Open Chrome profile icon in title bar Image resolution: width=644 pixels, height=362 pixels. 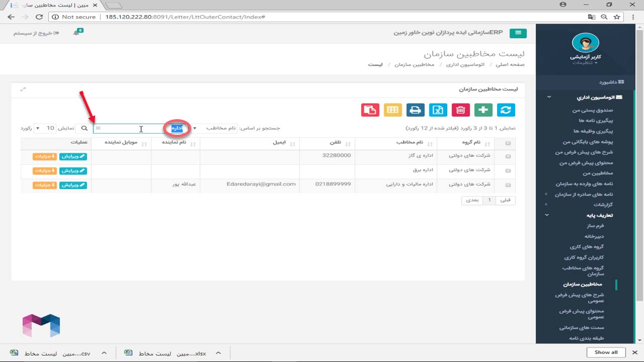click(x=562, y=5)
